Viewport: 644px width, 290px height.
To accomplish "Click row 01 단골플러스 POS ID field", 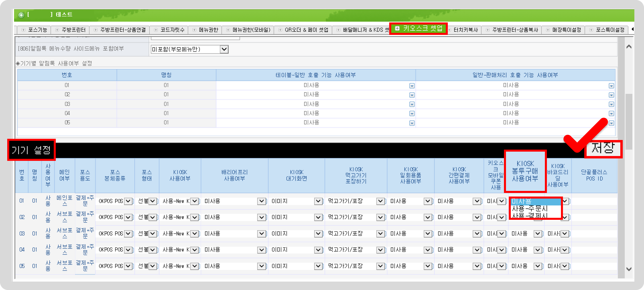I will tap(594, 201).
